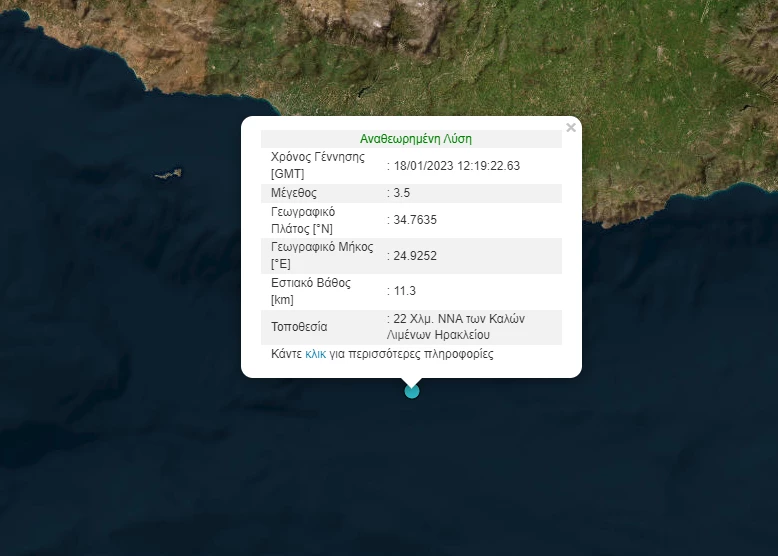Click the 'Εστιακό Βάθος [km]' label
778x556 pixels.
[x=310, y=291]
